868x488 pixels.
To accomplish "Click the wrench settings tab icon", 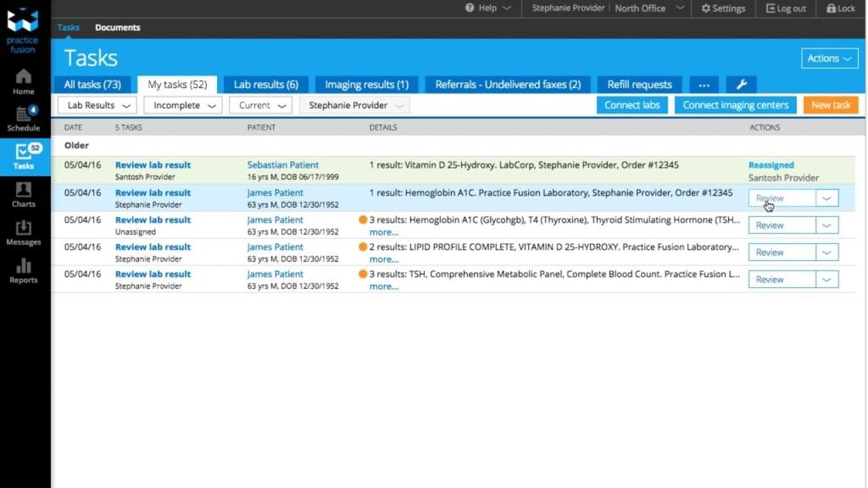I will pos(741,85).
